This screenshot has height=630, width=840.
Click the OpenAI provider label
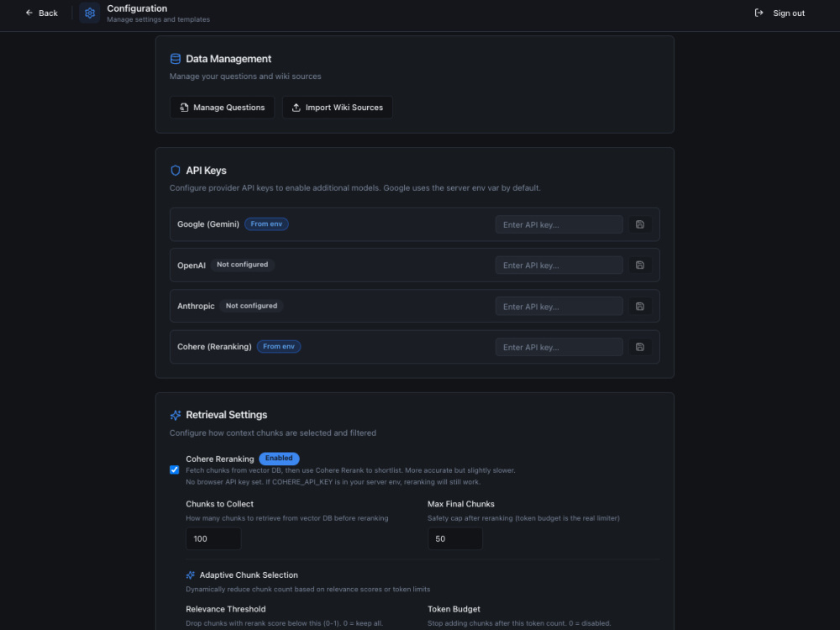(x=192, y=265)
